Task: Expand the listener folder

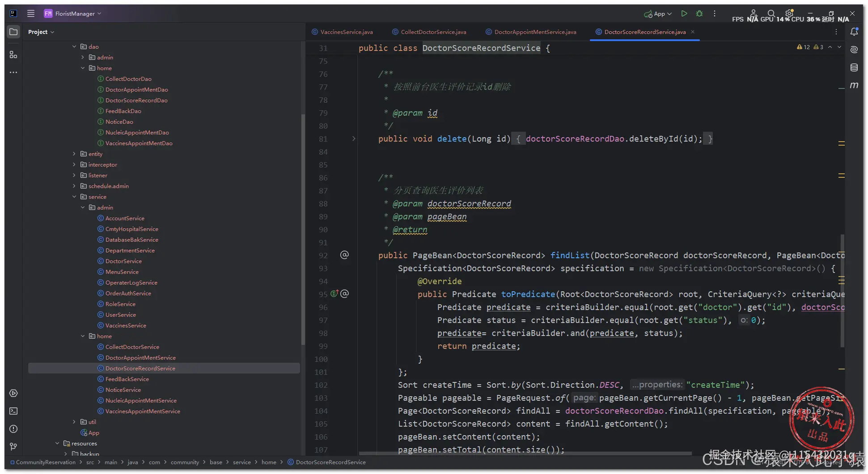Action: click(x=74, y=175)
